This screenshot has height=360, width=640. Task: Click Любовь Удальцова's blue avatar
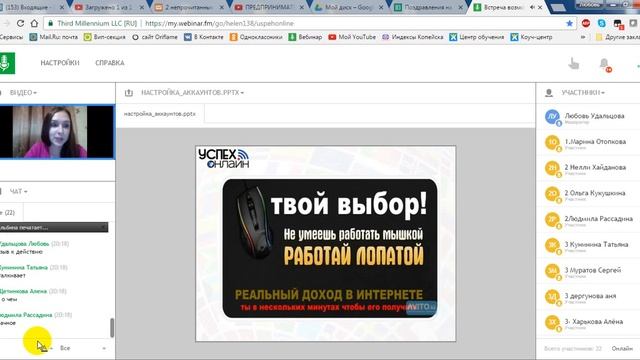tap(552, 117)
